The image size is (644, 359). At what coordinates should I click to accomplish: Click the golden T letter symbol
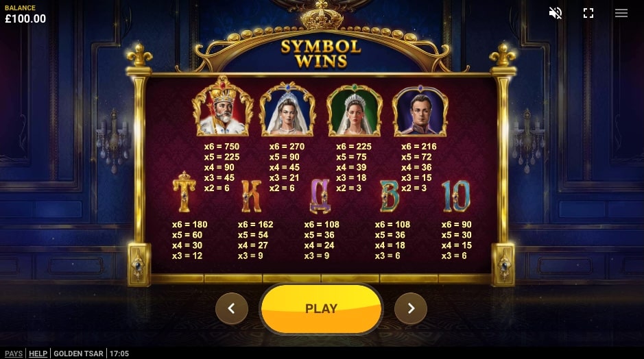[x=184, y=192]
